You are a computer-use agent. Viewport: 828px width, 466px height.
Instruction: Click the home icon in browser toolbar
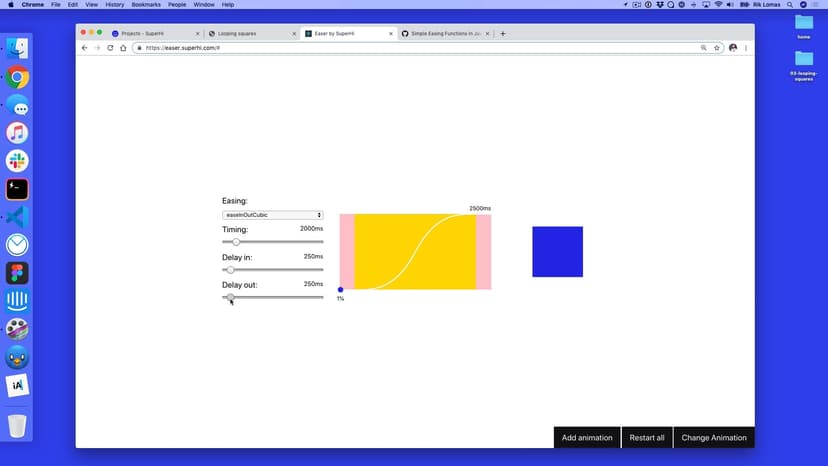[123, 48]
